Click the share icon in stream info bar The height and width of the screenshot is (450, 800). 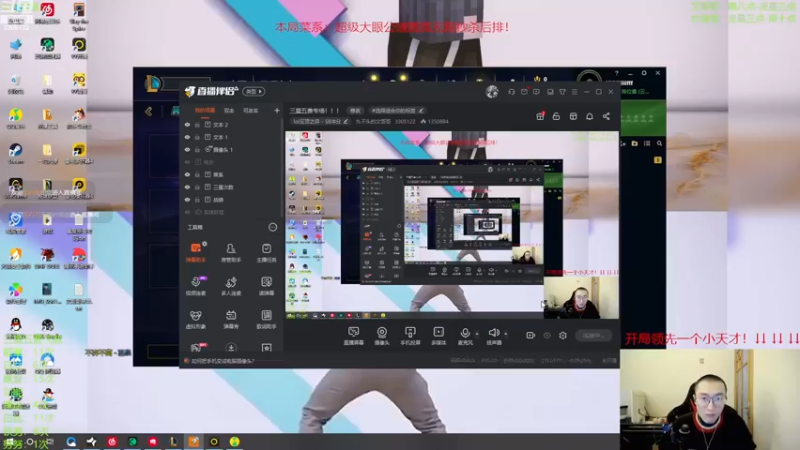point(606,116)
